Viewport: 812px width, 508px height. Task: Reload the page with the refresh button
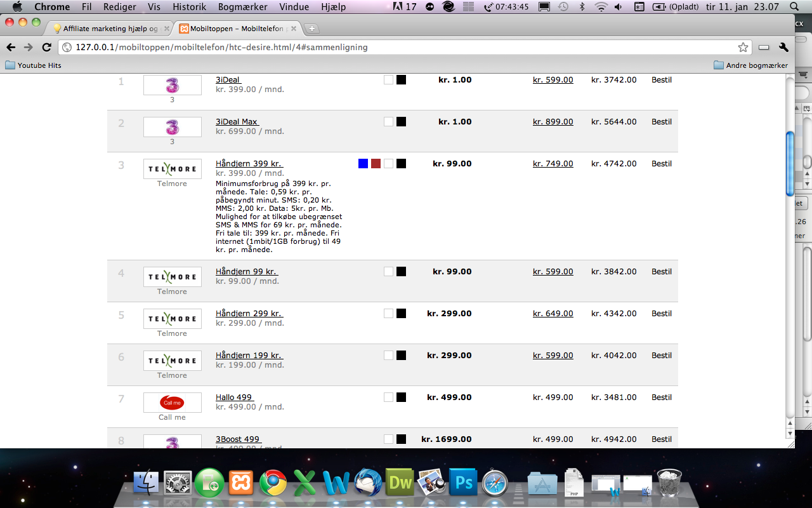point(46,48)
